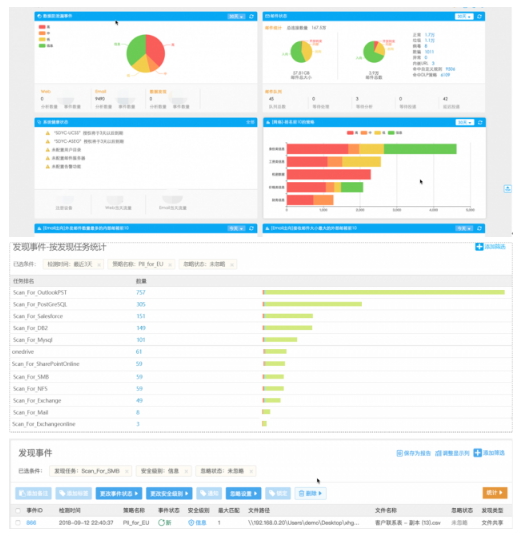This screenshot has width=518, height=537.
Task: Check the box for event row 866
Action: click(x=18, y=523)
